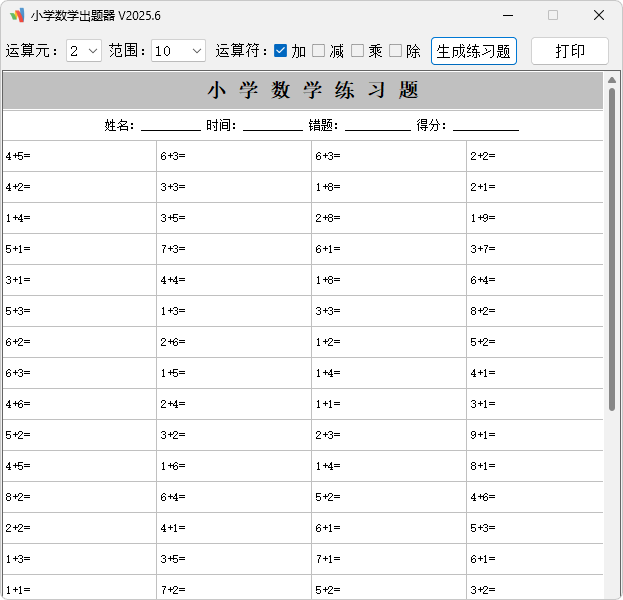Select the problem 4+4=

click(173, 280)
